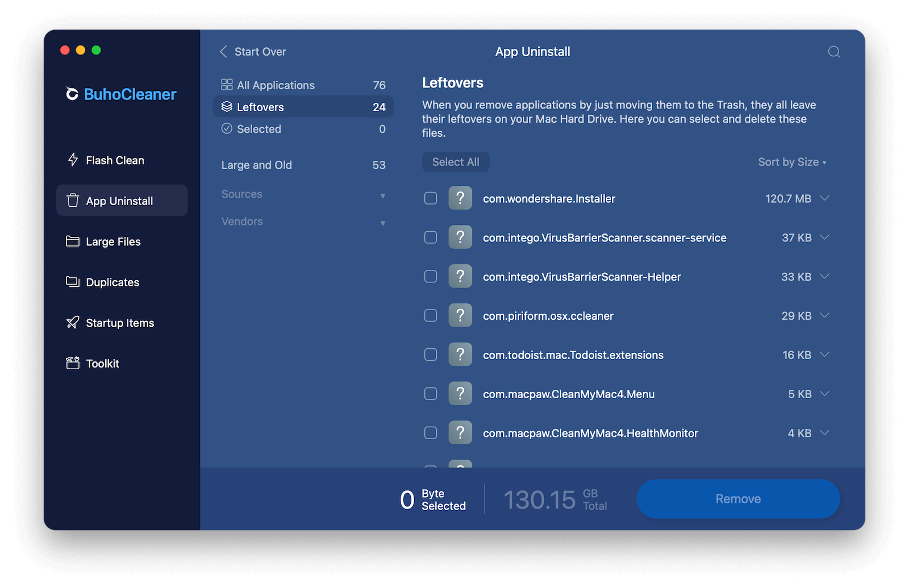Expand the com.wondershare.Installer row chevron
The height and width of the screenshot is (588, 909).
click(825, 198)
